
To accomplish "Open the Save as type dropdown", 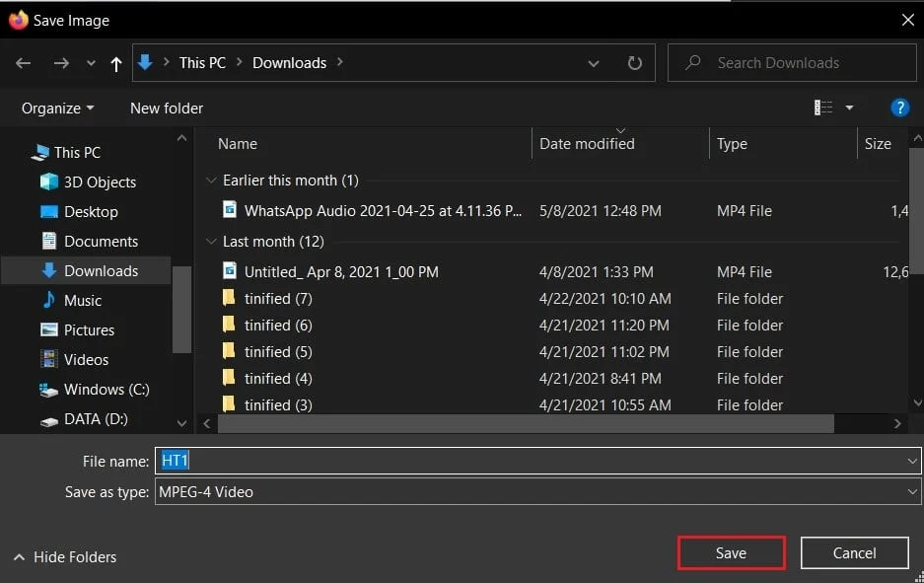I will click(x=912, y=491).
